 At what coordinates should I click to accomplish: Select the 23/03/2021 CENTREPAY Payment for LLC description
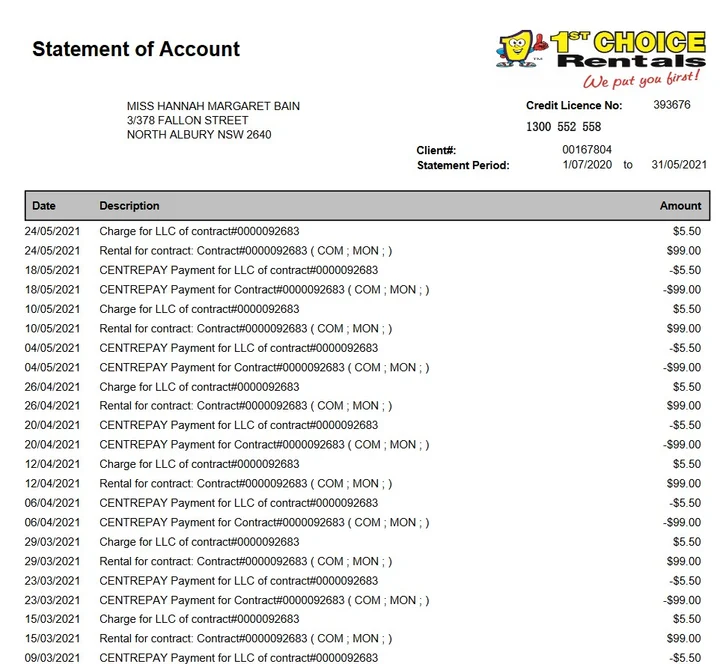[238, 581]
